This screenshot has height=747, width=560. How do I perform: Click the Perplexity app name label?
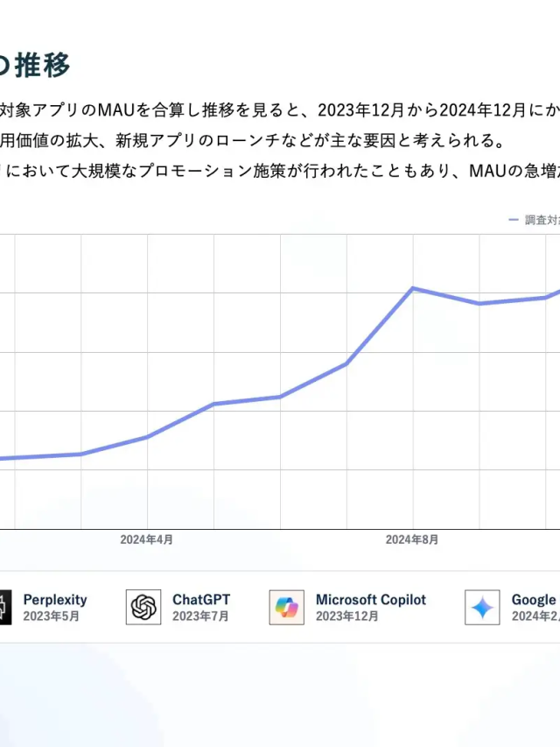click(x=55, y=600)
